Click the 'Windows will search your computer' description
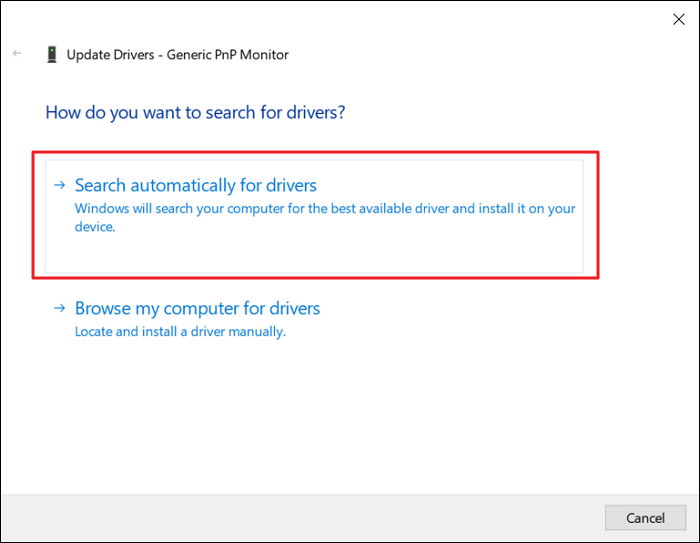700x543 pixels. tap(325, 217)
